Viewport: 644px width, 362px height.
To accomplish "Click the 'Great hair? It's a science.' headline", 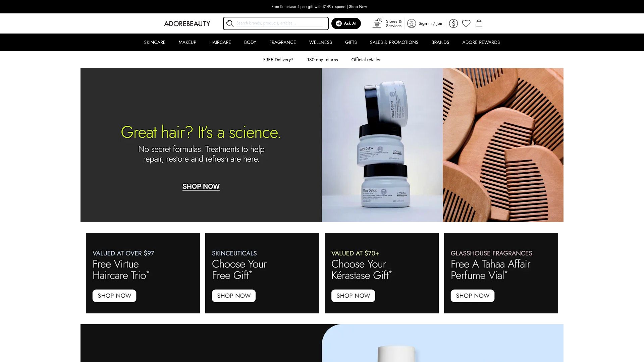I will pyautogui.click(x=201, y=132).
